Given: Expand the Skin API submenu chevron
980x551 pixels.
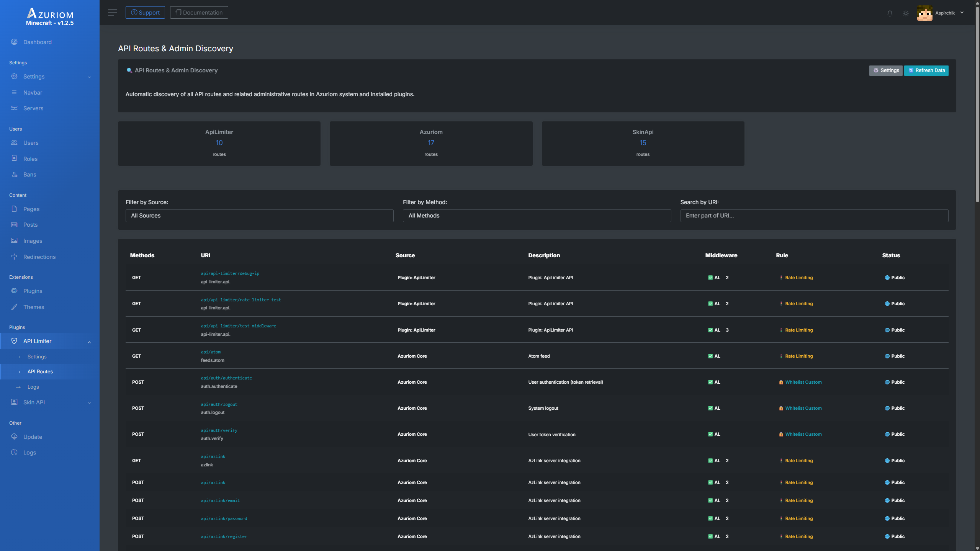Looking at the screenshot, I should pos(89,403).
